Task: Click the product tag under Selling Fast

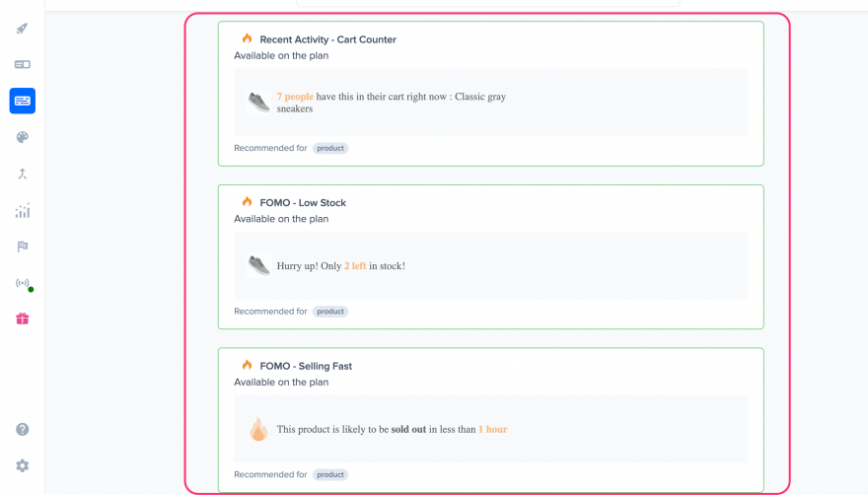Action: (330, 474)
